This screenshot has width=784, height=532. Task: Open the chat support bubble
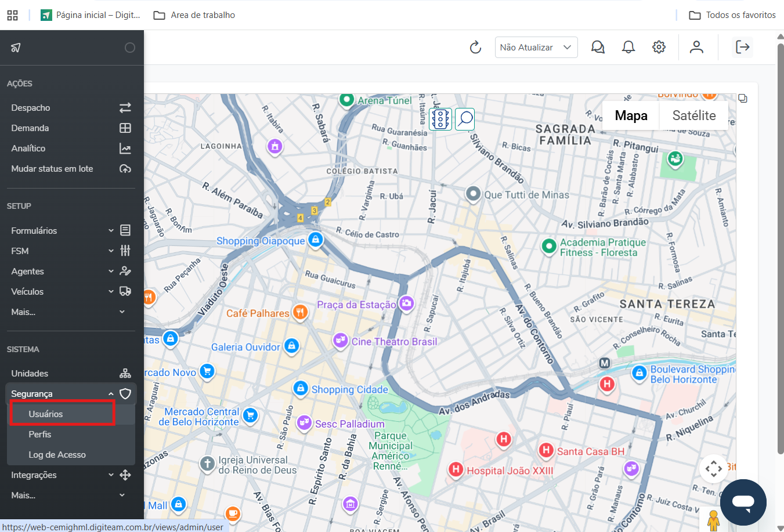point(743,502)
